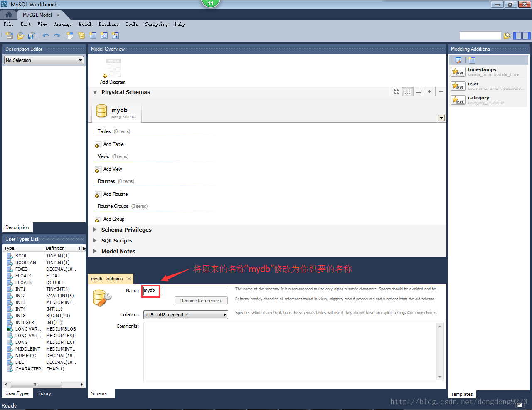The height and width of the screenshot is (410, 532).
Task: Open the Collation utf8_general_ci dropdown
Action: [186, 315]
